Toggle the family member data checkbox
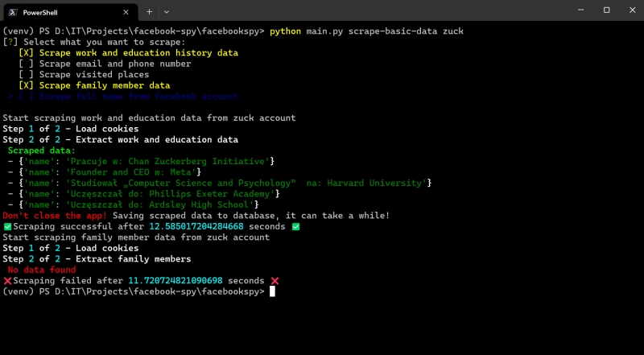 click(x=26, y=85)
